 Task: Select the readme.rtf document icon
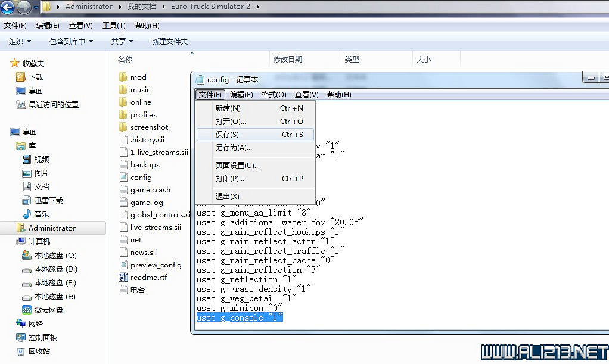pyautogui.click(x=123, y=278)
